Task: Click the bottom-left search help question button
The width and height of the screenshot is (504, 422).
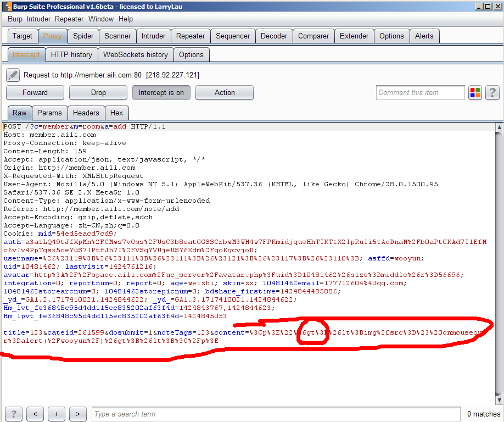Action: pos(14,414)
